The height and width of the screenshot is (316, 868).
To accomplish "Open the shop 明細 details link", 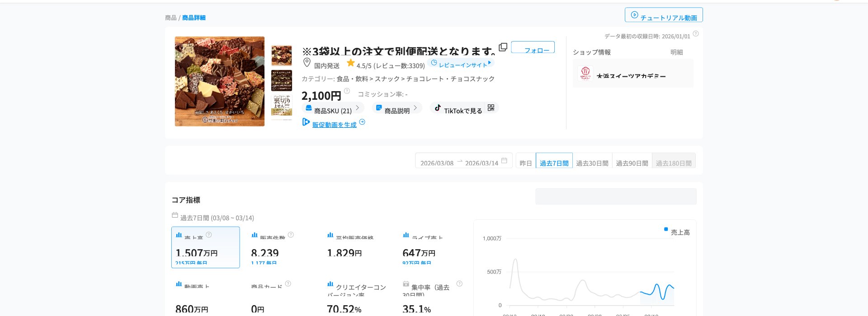I will click(676, 52).
